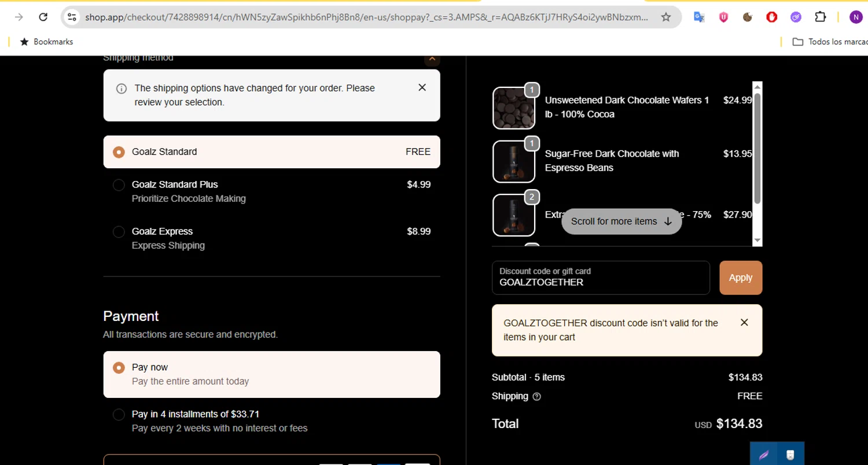The image size is (868, 465).
Task: Click the purple feather floating icon
Action: click(764, 454)
